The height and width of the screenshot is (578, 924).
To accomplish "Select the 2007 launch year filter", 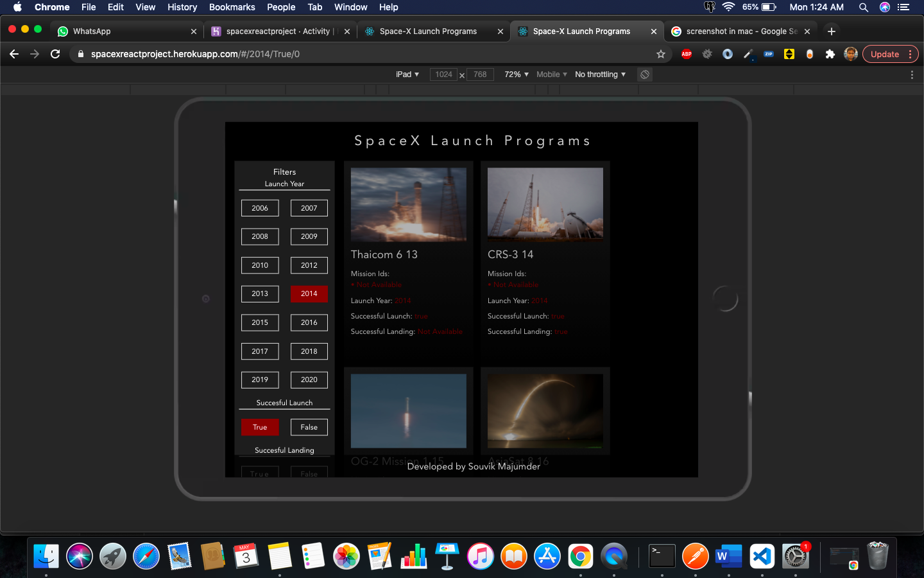I will [x=309, y=208].
